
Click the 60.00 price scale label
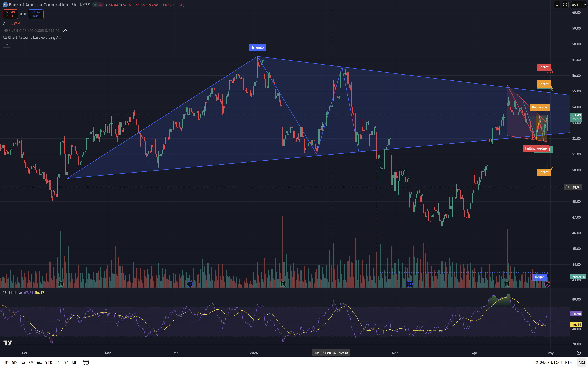576,13
